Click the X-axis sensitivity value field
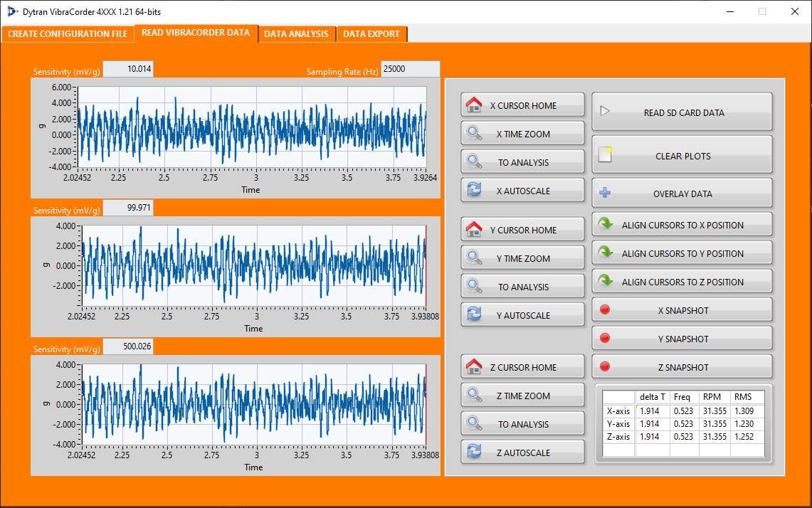The height and width of the screenshot is (508, 812). pyautogui.click(x=128, y=69)
